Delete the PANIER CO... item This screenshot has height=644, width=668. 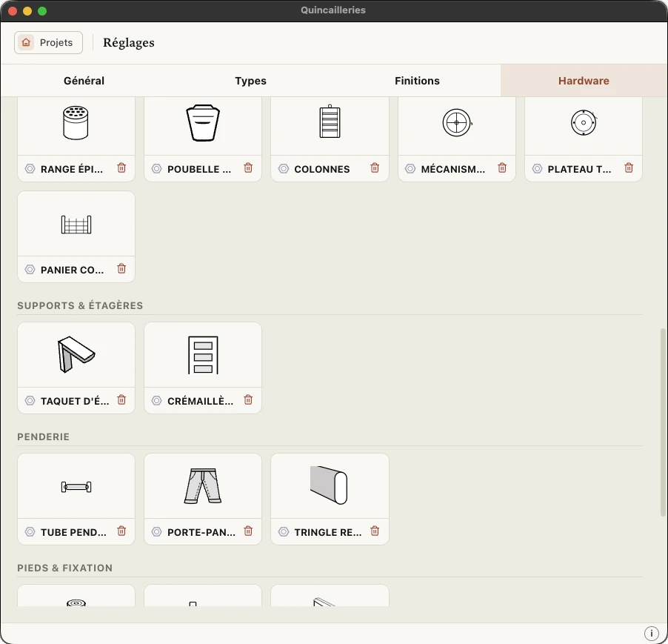[x=121, y=269]
